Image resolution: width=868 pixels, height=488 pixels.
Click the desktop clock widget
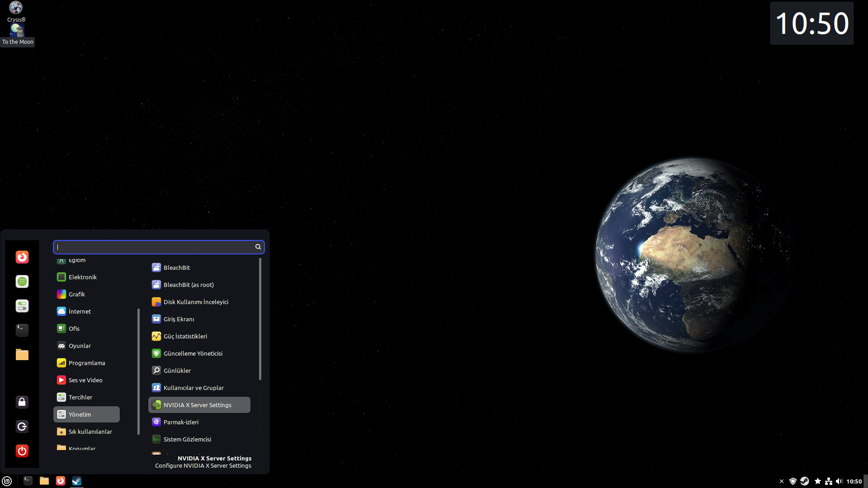811,23
